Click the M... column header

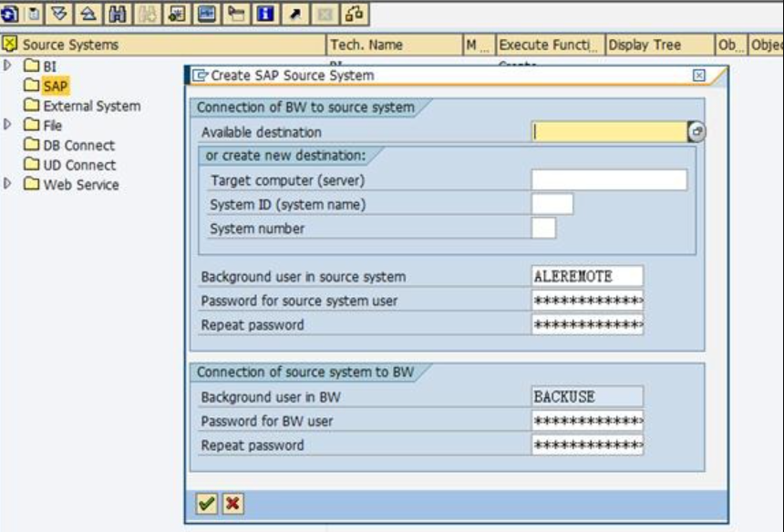[479, 45]
